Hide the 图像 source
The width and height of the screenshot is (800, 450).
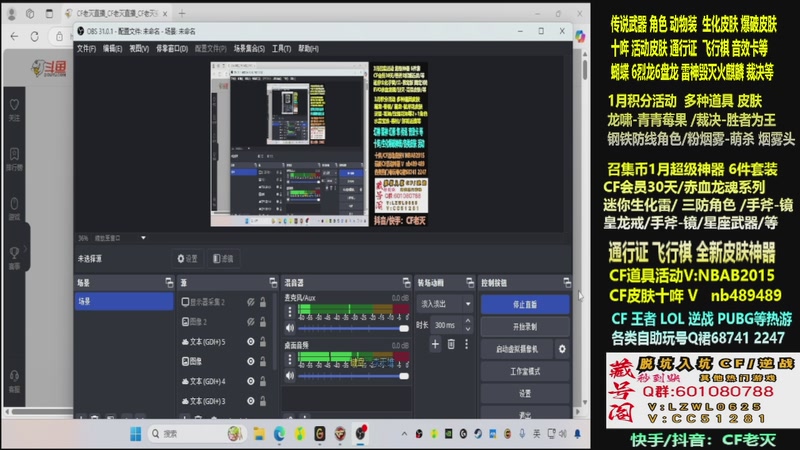(x=251, y=361)
